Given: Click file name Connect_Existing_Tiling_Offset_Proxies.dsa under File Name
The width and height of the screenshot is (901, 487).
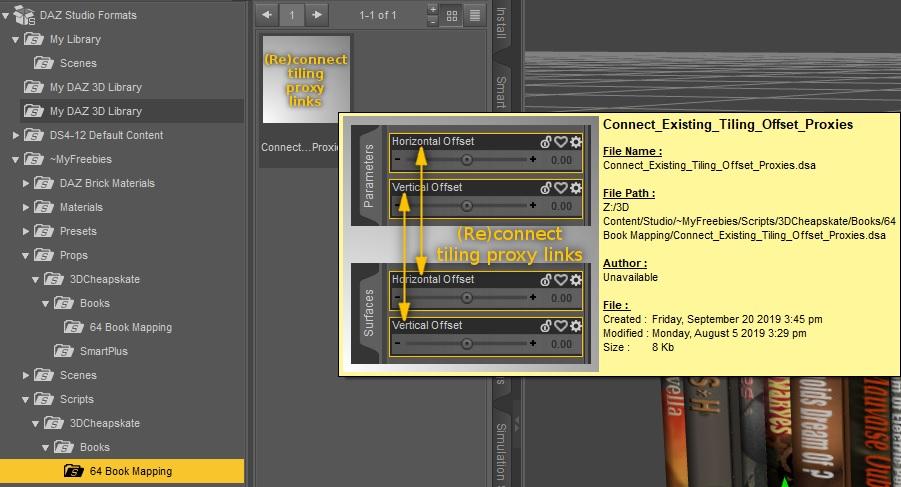Looking at the screenshot, I should (x=709, y=165).
